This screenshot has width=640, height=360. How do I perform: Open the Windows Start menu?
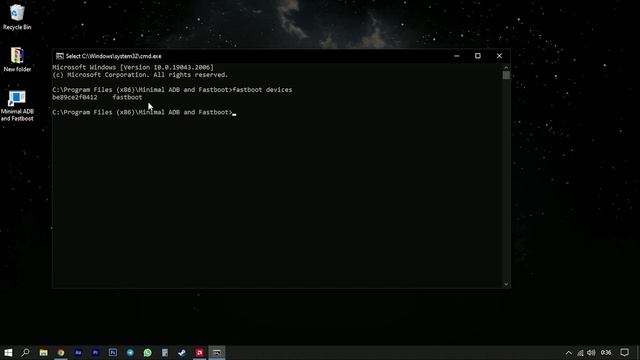tap(8, 352)
